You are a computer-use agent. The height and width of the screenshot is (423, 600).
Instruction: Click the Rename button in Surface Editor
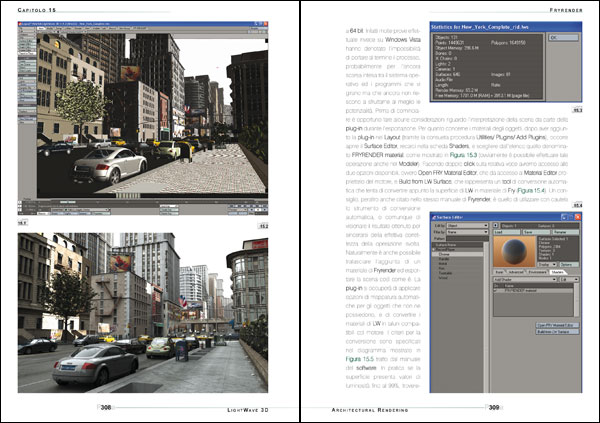566,232
